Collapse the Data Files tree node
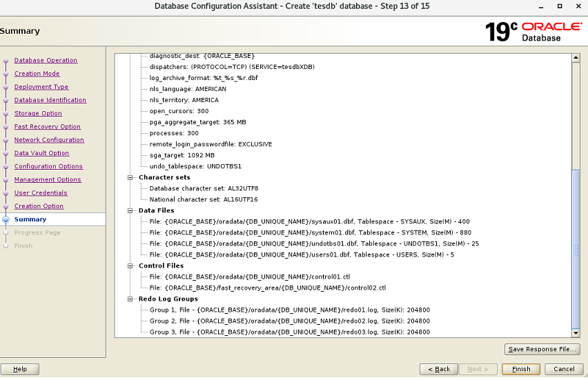 tap(130, 210)
